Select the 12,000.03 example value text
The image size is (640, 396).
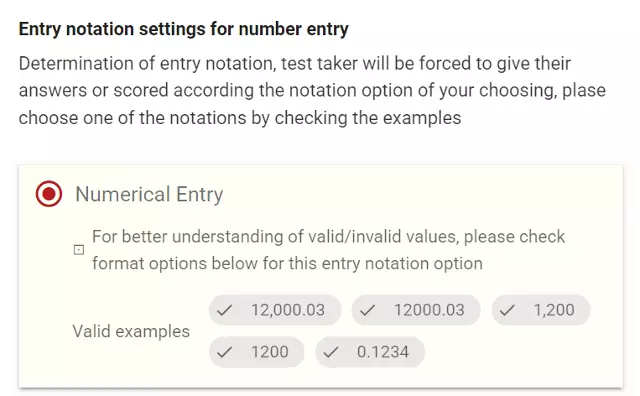pyautogui.click(x=288, y=310)
